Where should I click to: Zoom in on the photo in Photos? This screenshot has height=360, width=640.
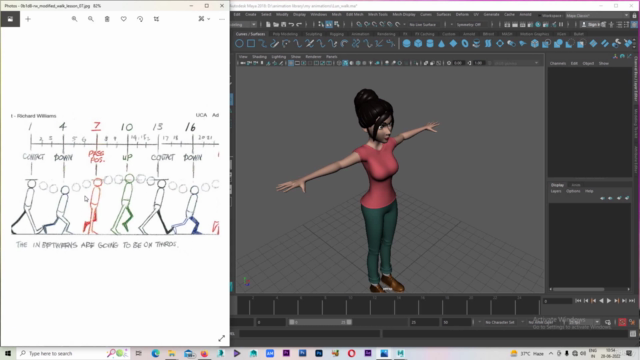click(74, 19)
